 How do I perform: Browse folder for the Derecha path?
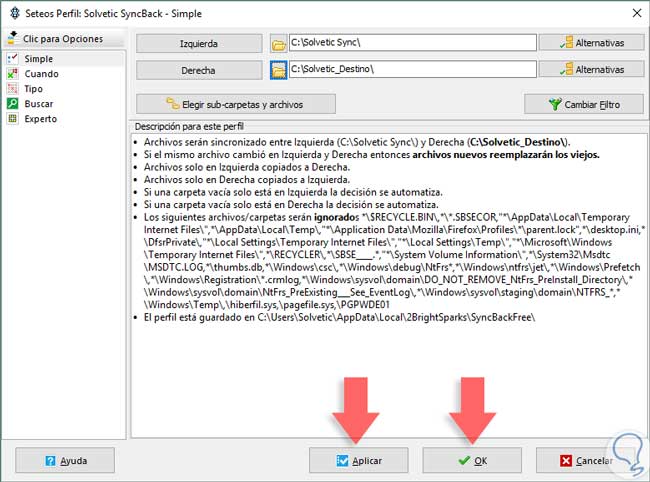[x=279, y=70]
